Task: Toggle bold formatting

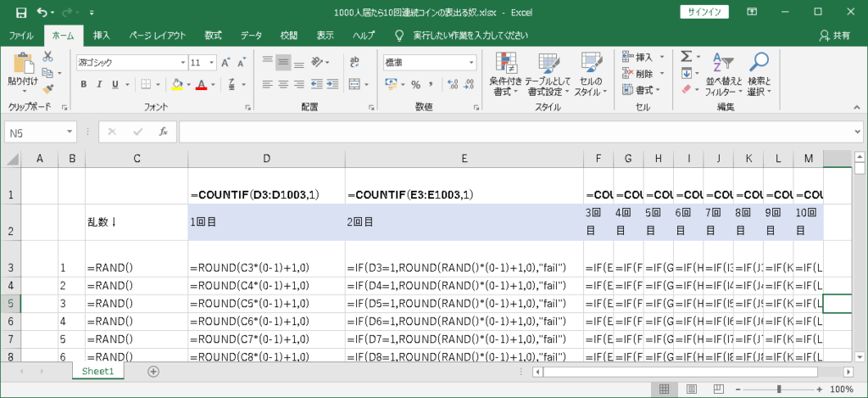Action: pos(84,84)
